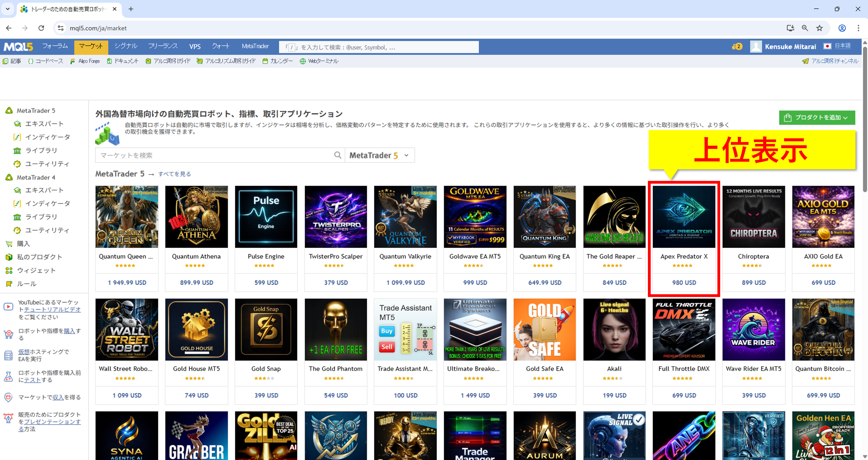Open a new browser tab
The height and width of the screenshot is (460, 868).
[131, 9]
